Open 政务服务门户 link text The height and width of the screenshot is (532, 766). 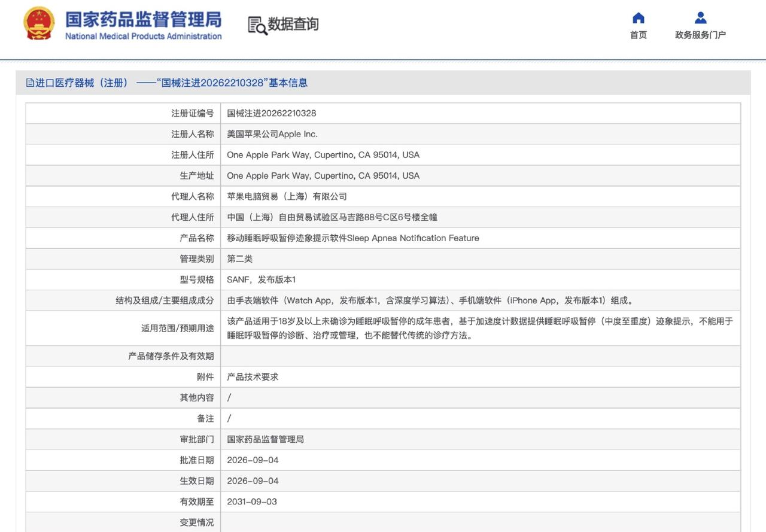(x=701, y=35)
